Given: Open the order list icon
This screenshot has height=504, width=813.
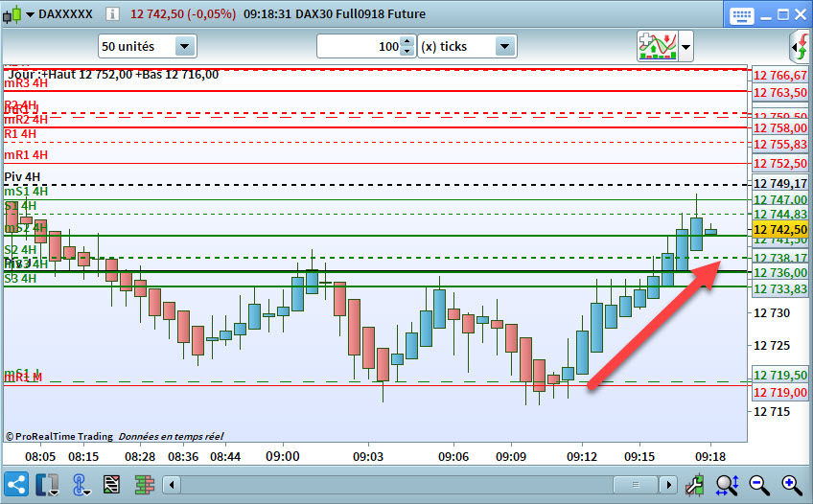Looking at the screenshot, I should [x=111, y=485].
